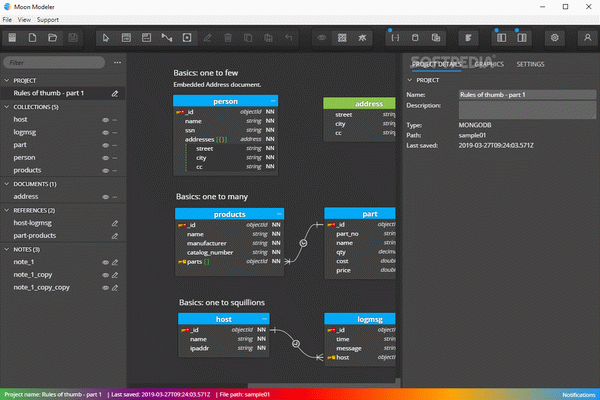600x400 pixels.
Task: Click the Filter search field
Action: [x=54, y=62]
